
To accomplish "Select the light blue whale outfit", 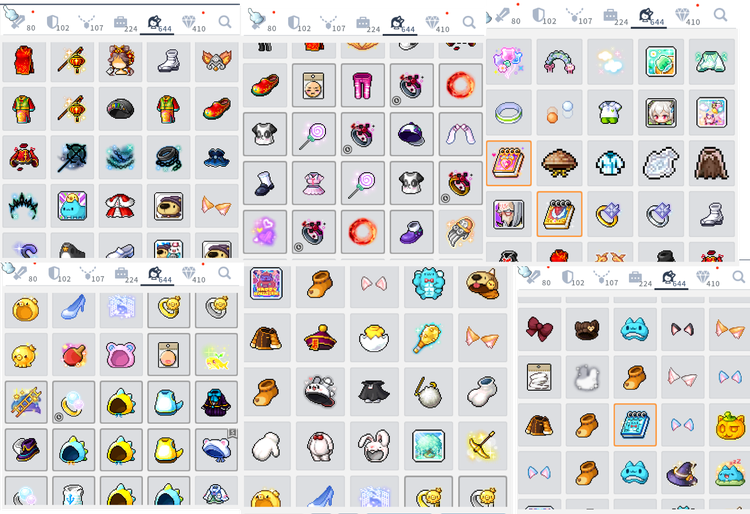I will tap(169, 402).
